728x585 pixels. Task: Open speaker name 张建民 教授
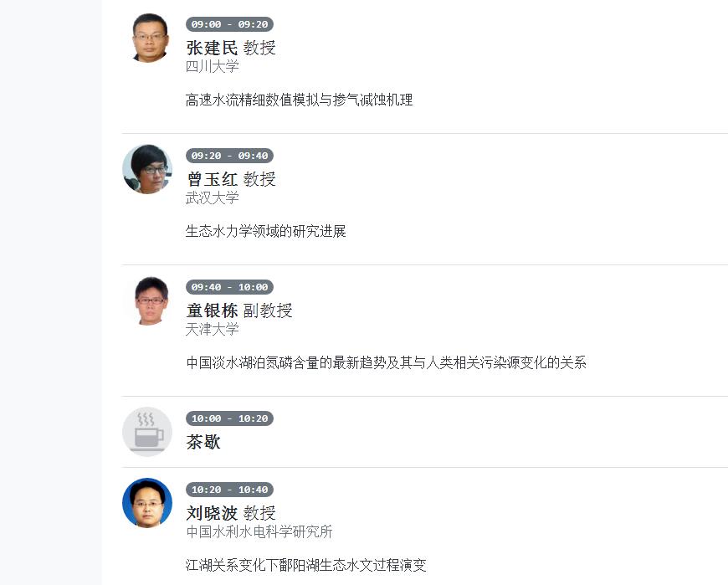click(230, 48)
